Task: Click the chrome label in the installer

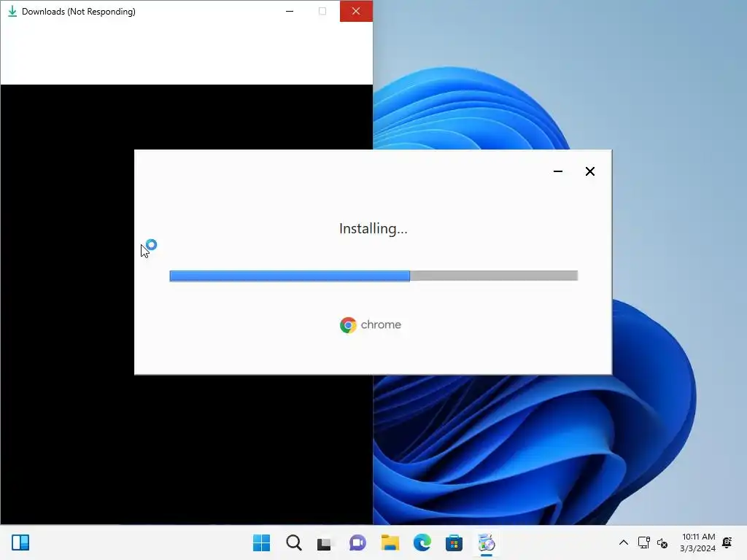Action: [x=381, y=324]
